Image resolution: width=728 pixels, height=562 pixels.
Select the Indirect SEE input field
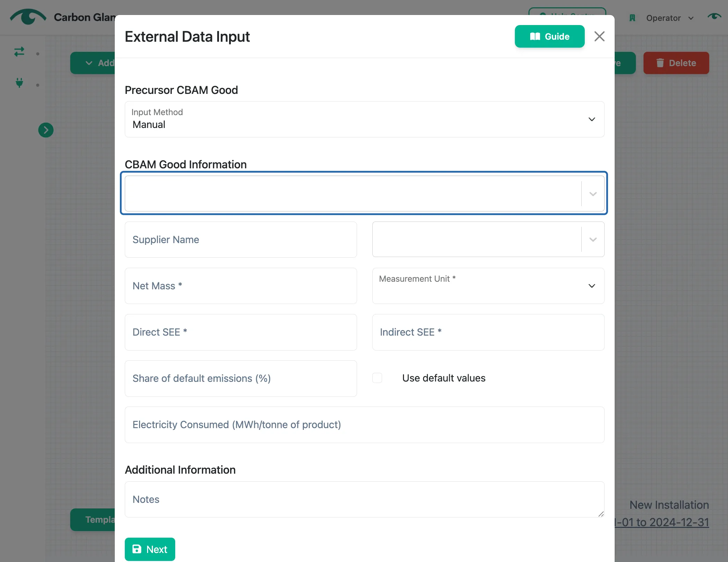488,332
